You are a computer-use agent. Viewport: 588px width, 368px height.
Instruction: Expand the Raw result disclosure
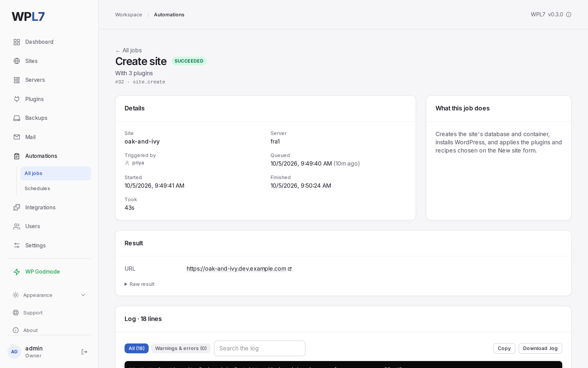139,284
